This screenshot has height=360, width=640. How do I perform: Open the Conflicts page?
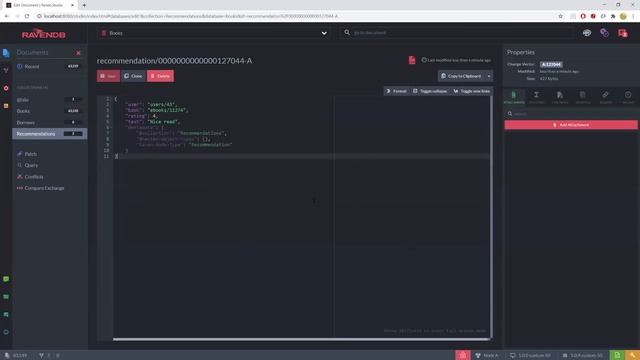click(x=49, y=177)
